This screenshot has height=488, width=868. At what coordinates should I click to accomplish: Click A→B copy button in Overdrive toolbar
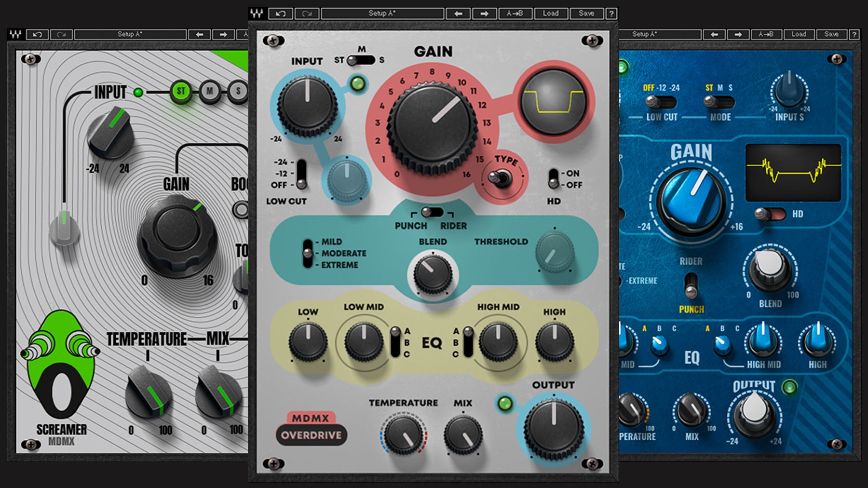click(x=515, y=14)
